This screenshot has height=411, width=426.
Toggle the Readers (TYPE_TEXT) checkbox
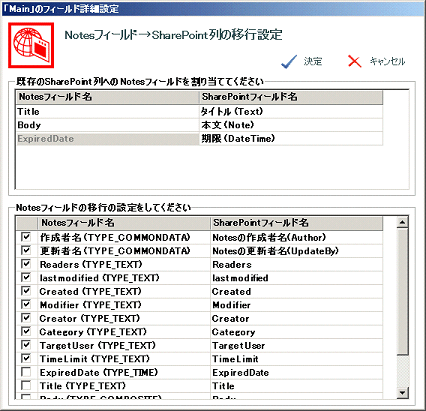coord(26,264)
